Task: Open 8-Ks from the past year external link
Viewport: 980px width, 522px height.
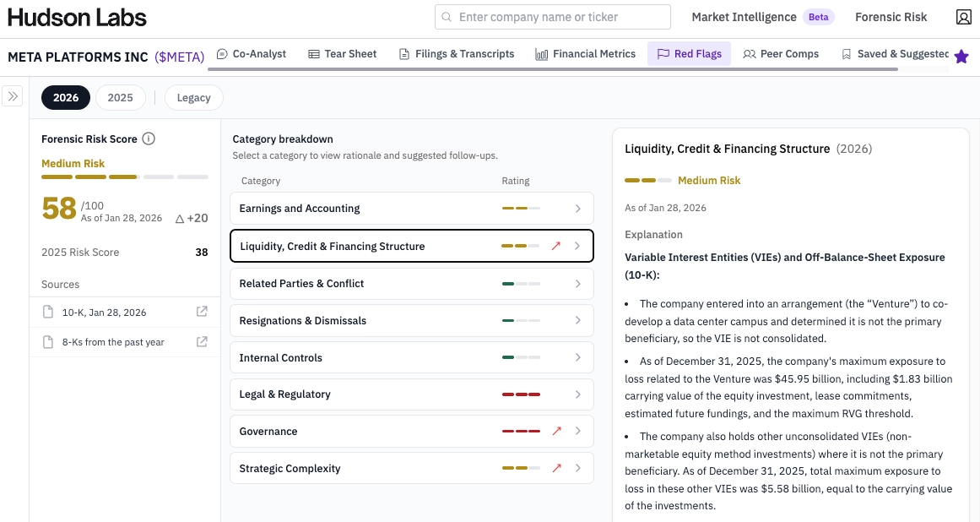Action: (x=202, y=342)
